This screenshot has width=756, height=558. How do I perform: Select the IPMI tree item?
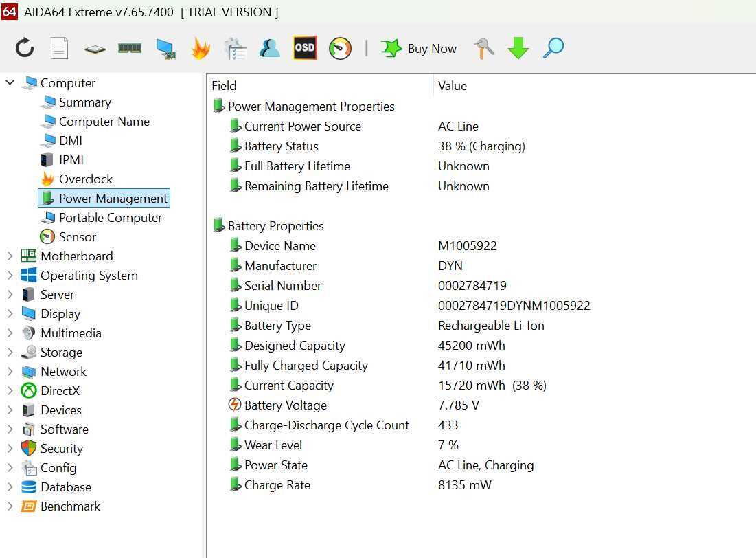(71, 160)
